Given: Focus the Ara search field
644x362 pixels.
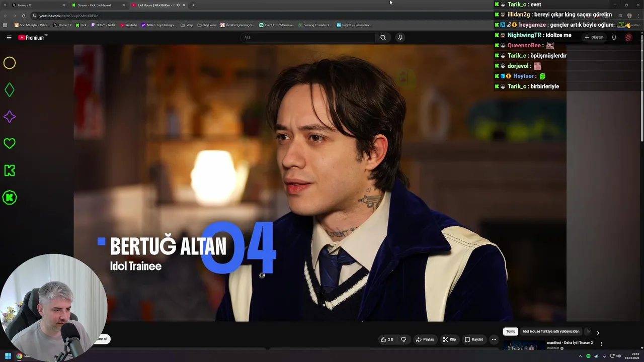Looking at the screenshot, I should point(308,37).
